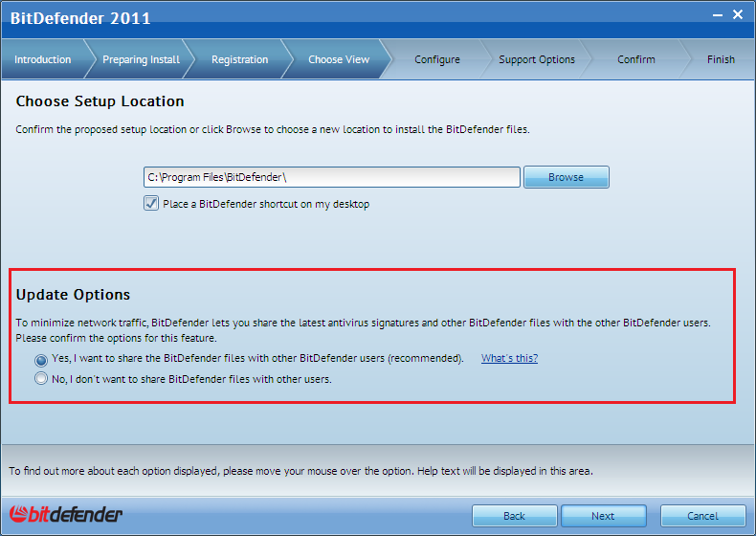The height and width of the screenshot is (536, 756).
Task: Click the 'Confirm the proposed setup location' text
Action: pos(273,129)
